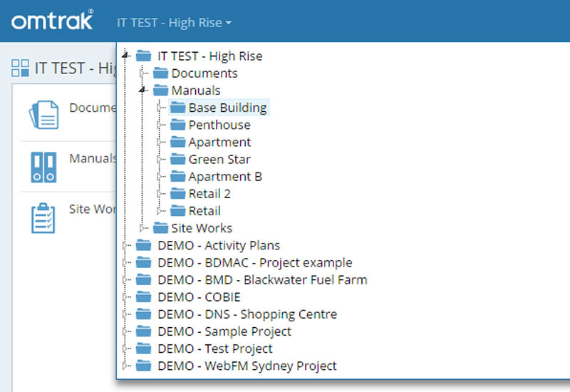The width and height of the screenshot is (570, 392).
Task: Open the Documents pages icon in sidebar
Action: [43, 115]
